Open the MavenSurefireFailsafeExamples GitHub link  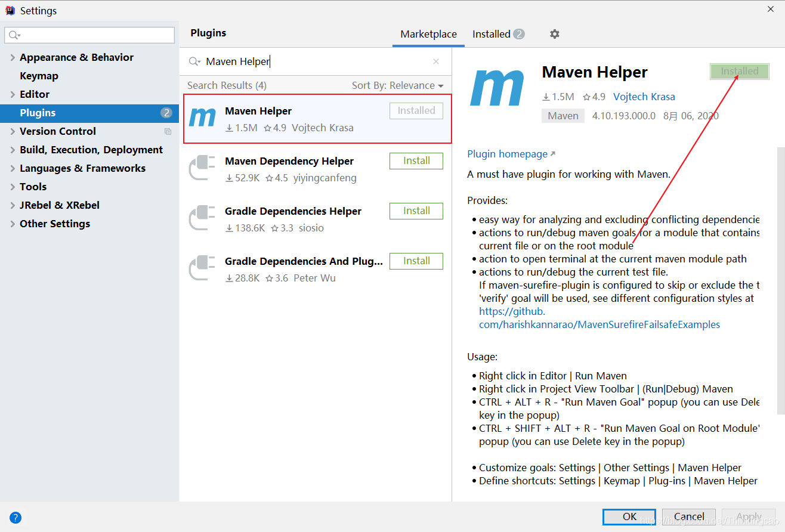599,318
